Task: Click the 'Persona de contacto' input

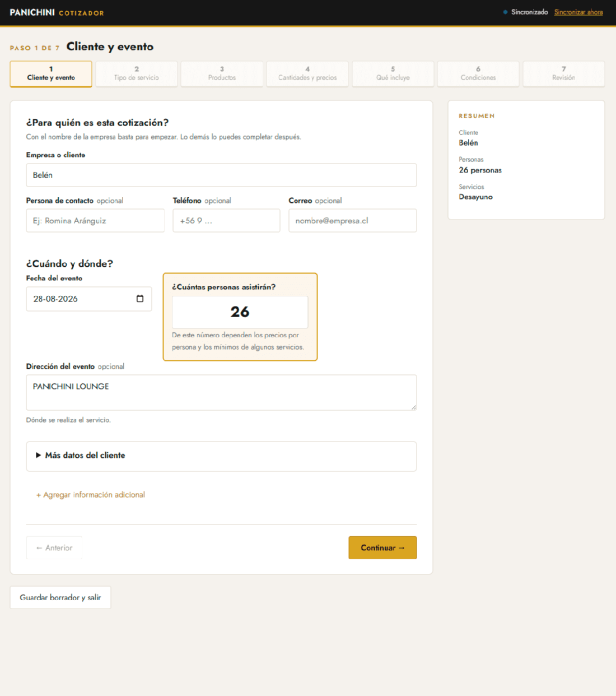Action: pos(95,220)
